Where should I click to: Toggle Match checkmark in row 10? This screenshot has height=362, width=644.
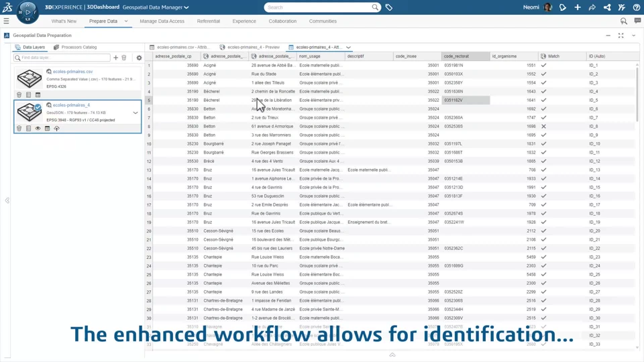click(543, 143)
